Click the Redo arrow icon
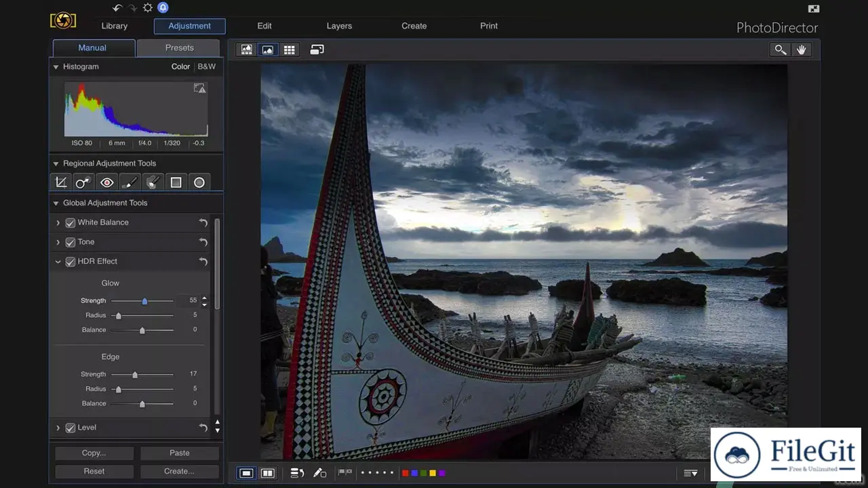This screenshot has width=868, height=488. pyautogui.click(x=132, y=8)
